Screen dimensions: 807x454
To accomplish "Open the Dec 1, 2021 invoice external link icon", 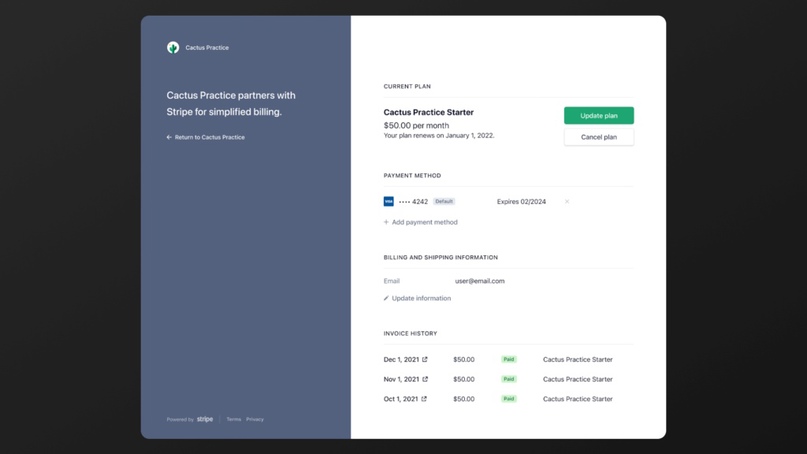I will coord(425,359).
